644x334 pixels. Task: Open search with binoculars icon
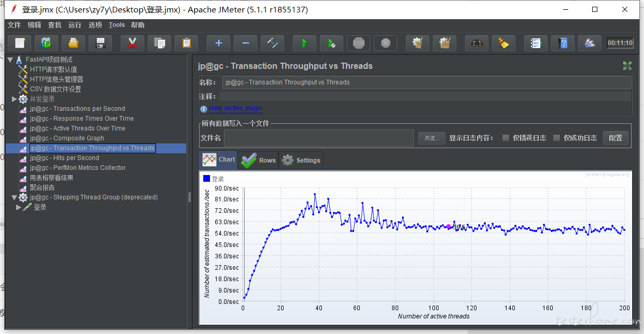point(477,43)
